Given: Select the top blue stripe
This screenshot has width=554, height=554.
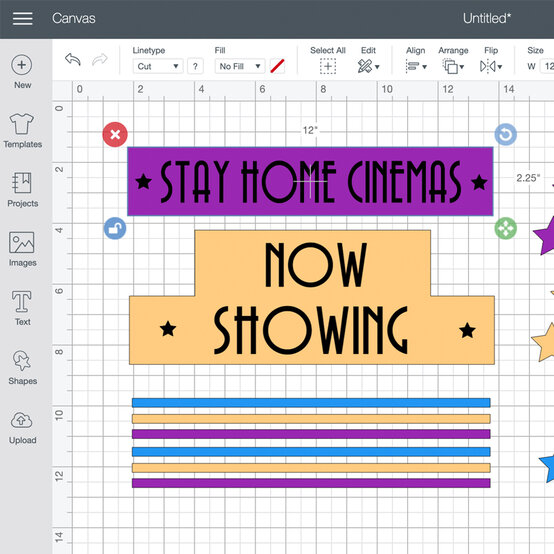Looking at the screenshot, I should (x=311, y=403).
